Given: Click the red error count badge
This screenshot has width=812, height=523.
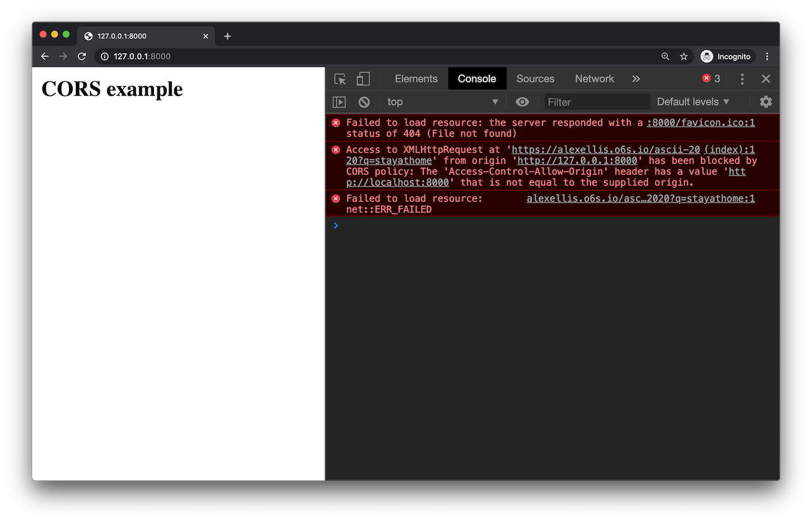Looking at the screenshot, I should point(711,79).
